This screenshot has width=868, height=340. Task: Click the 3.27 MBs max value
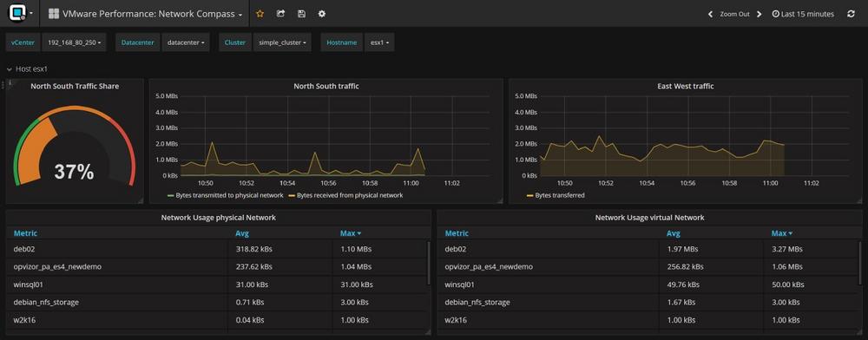click(x=786, y=249)
